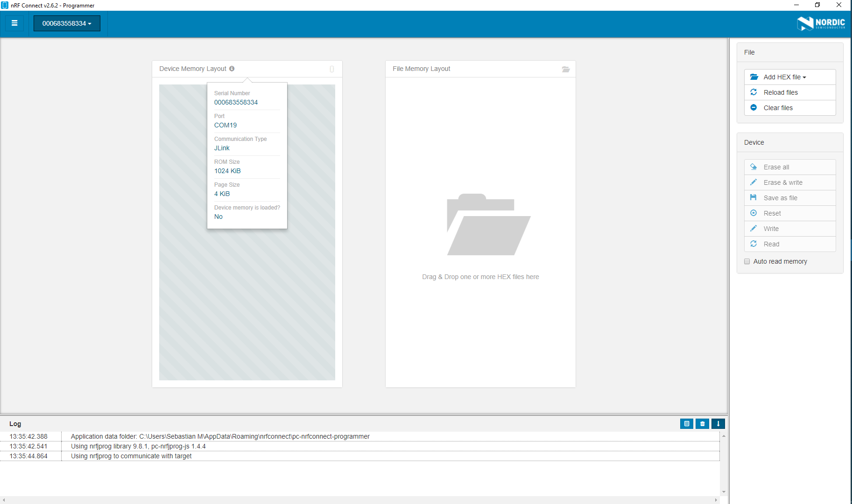Click the 'Device memory is loaded?' value No

[x=218, y=217]
